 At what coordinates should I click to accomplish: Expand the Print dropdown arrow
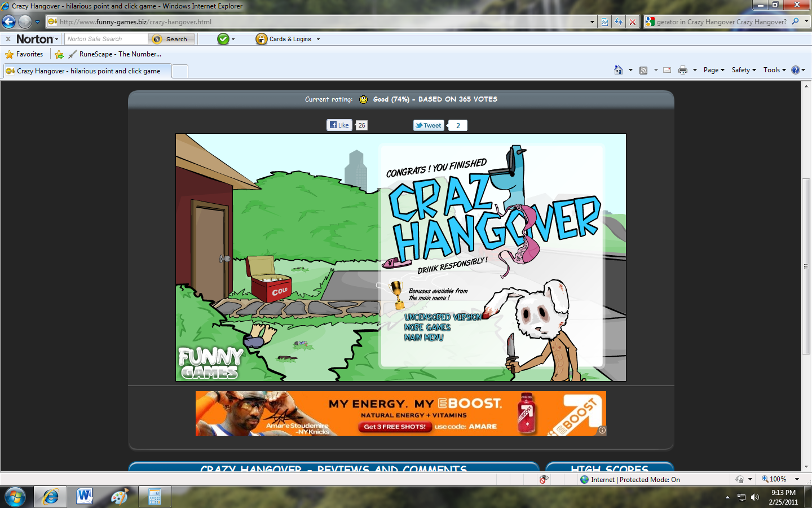pos(695,70)
